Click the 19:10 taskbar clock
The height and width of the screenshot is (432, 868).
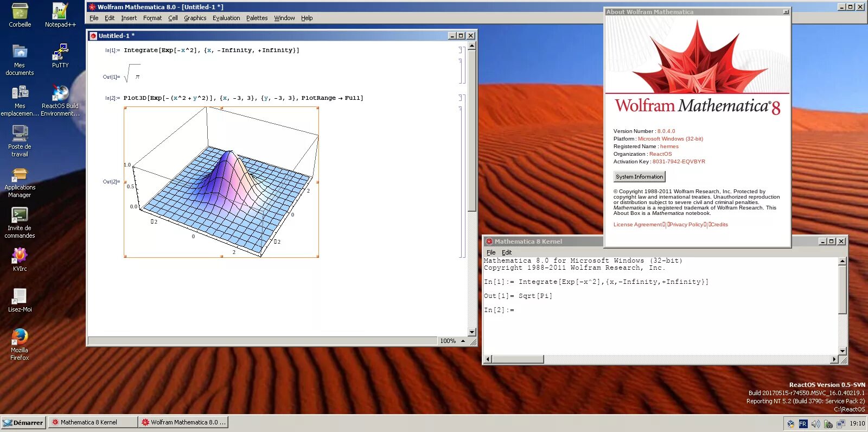[x=857, y=423]
